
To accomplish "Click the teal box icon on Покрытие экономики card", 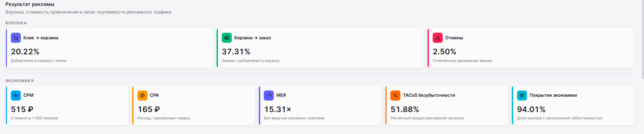I will (x=522, y=95).
